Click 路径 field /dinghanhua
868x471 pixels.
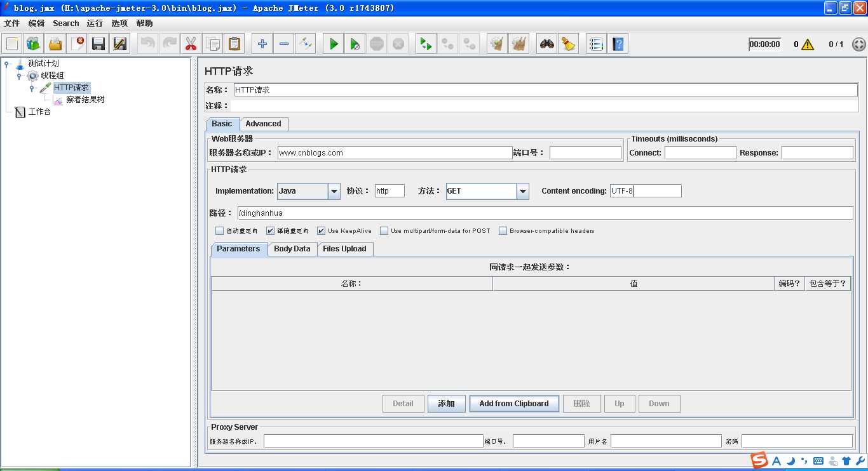pyautogui.click(x=545, y=213)
